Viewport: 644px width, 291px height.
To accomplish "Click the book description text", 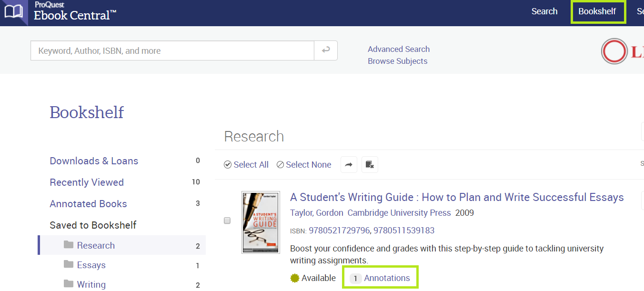I will [447, 254].
